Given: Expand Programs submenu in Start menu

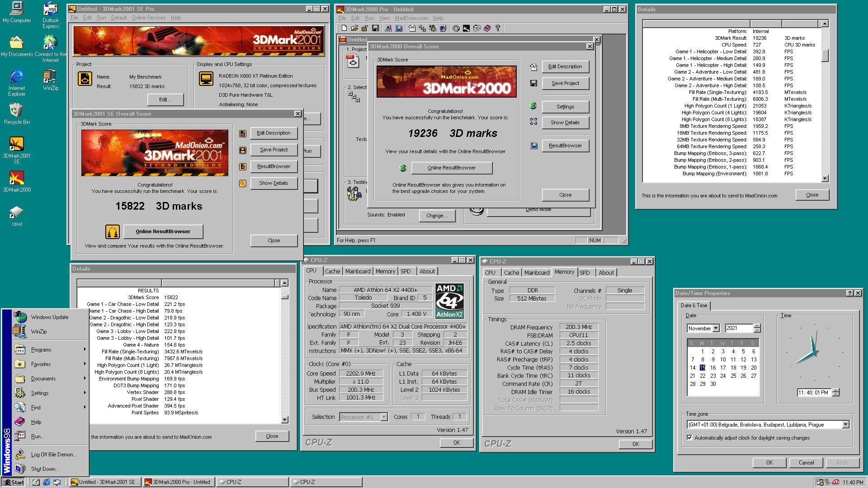Looking at the screenshot, I should (x=50, y=349).
